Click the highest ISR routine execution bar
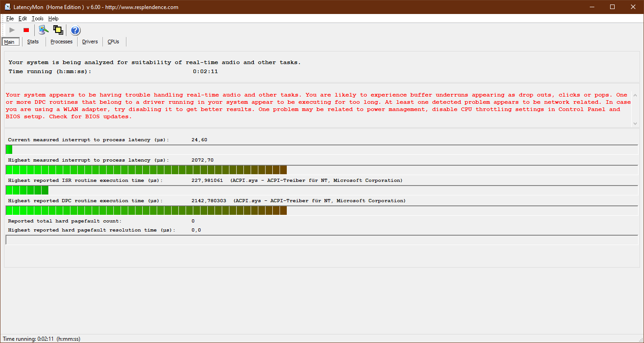 322,190
